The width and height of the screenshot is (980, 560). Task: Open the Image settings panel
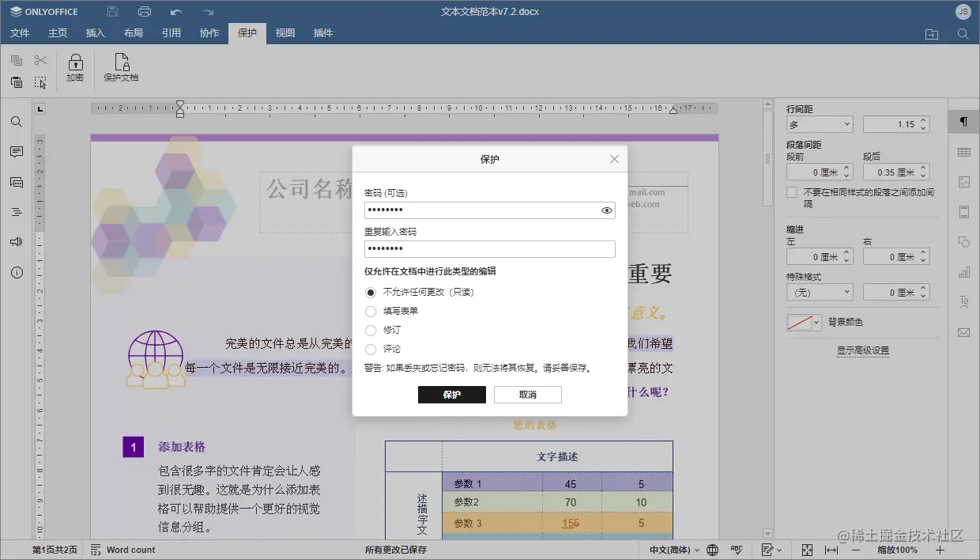pos(963,181)
